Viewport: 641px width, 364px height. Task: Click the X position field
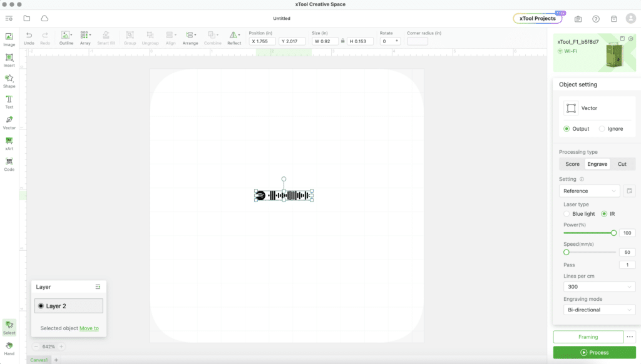[262, 41]
